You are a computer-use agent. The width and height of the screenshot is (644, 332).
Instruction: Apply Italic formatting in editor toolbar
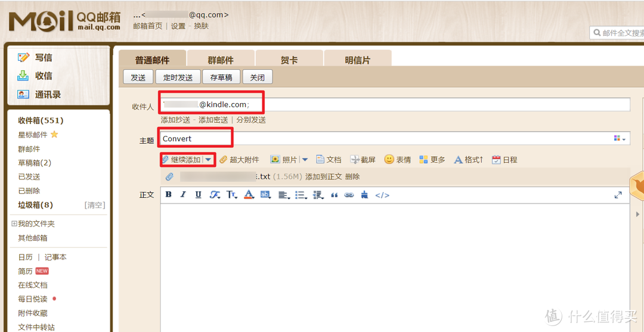(x=183, y=194)
